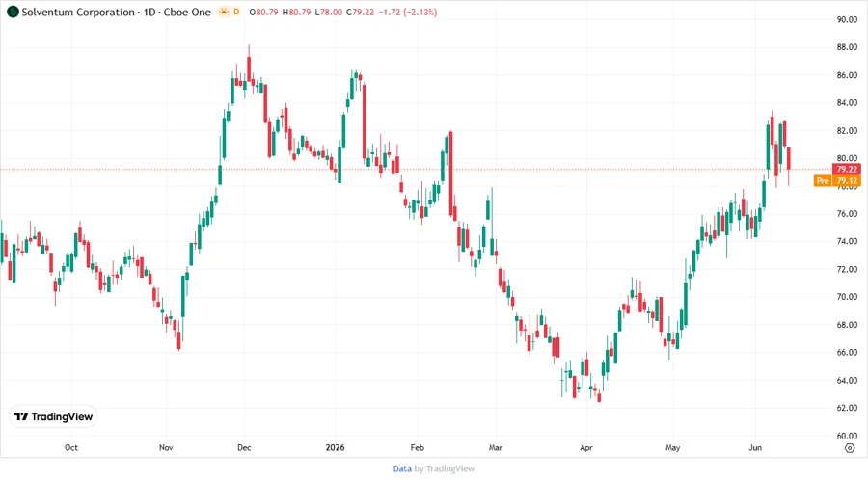
Task: Click the Dec label on time axis
Action: [x=244, y=447]
